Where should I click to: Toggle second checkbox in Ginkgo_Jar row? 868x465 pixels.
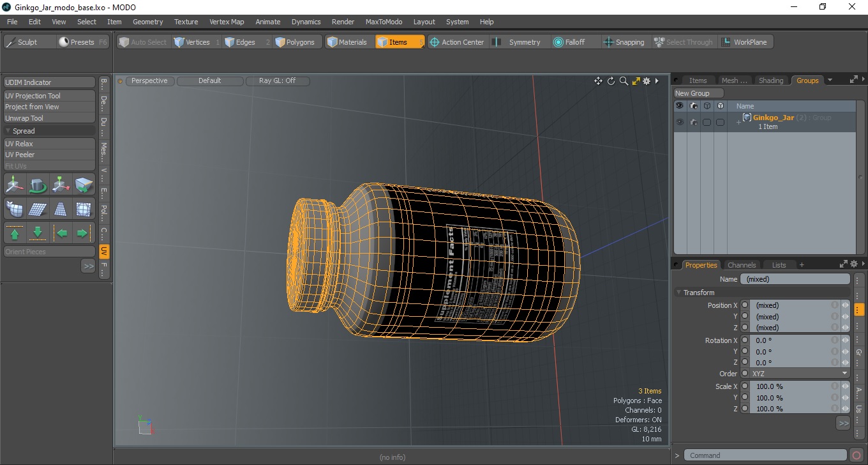coord(720,122)
